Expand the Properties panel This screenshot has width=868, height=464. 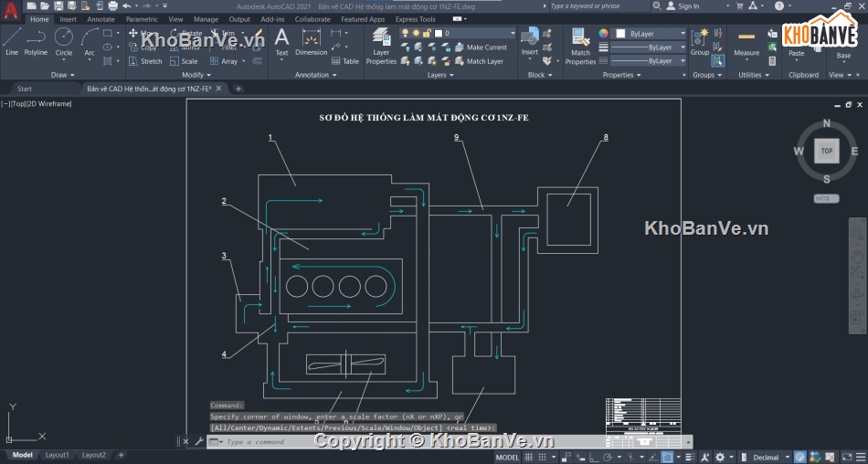coord(621,75)
